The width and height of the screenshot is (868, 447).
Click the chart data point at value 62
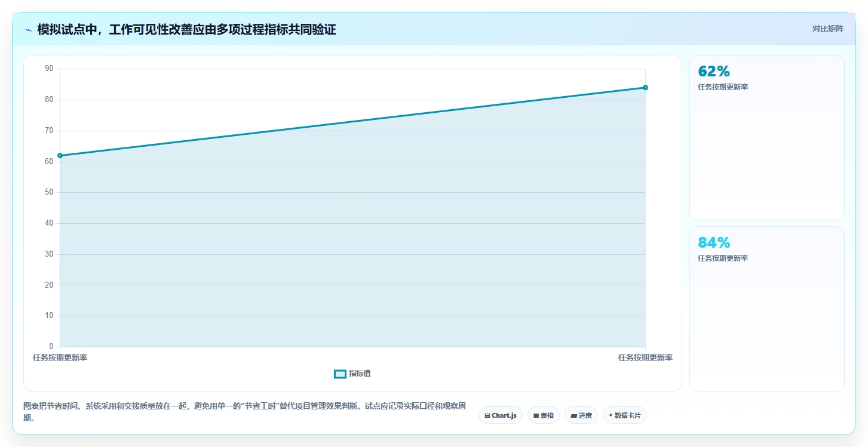(x=60, y=156)
